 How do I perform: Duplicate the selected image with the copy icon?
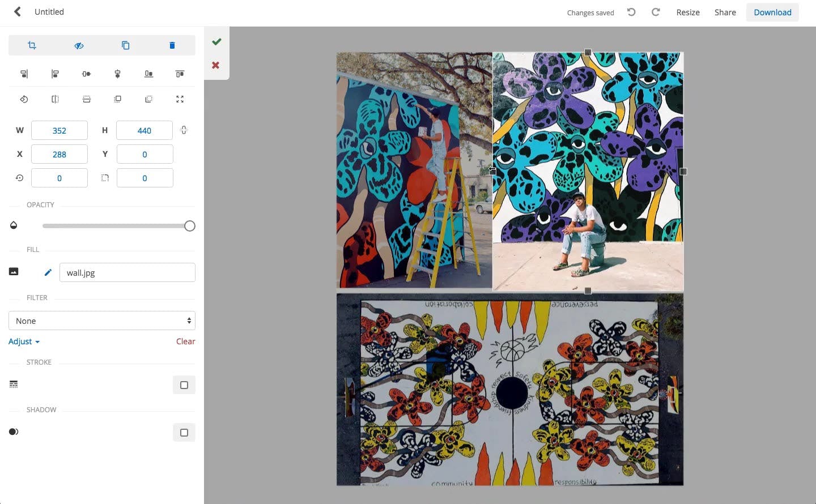click(126, 45)
